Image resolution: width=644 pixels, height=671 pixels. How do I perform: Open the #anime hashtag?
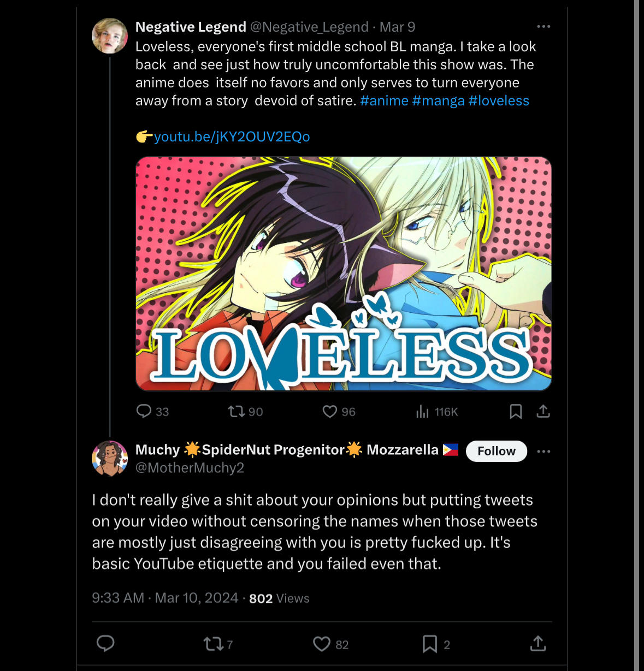[385, 101]
